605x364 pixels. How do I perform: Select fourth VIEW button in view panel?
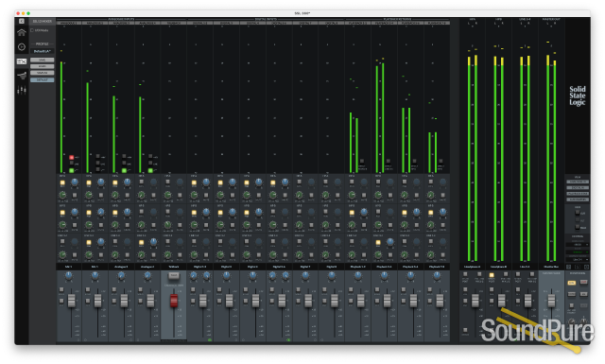578,199
